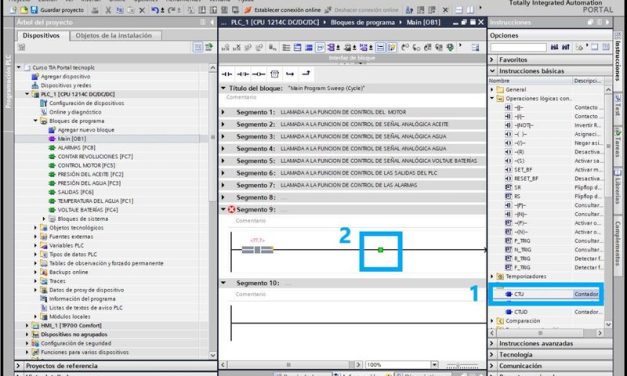
Task: Expand Segmento 1 network
Action: 223,112
